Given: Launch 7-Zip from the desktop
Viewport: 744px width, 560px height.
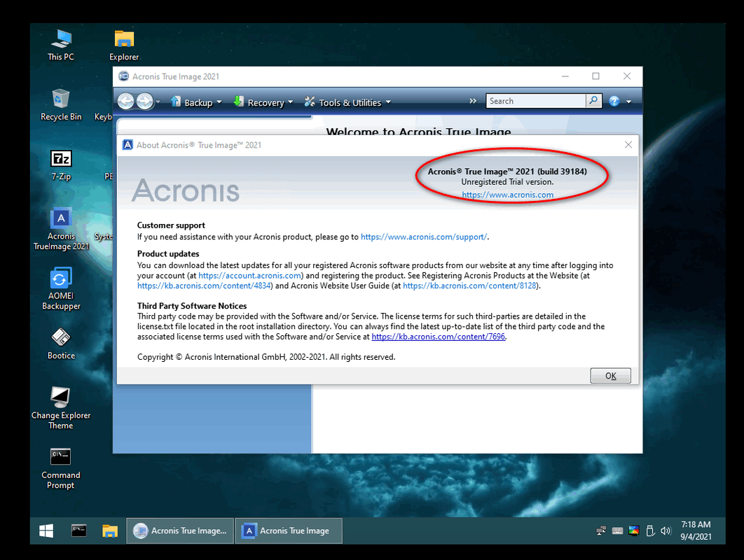Looking at the screenshot, I should (x=61, y=165).
